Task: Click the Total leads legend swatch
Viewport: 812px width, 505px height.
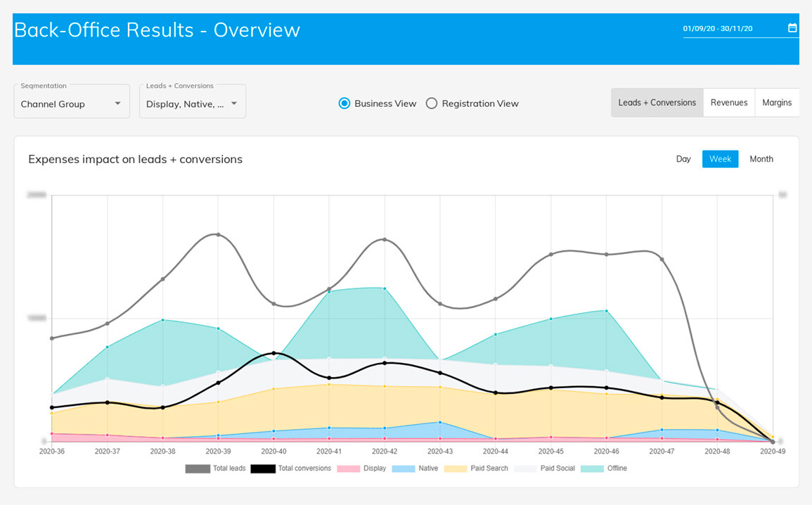Action: point(198,468)
